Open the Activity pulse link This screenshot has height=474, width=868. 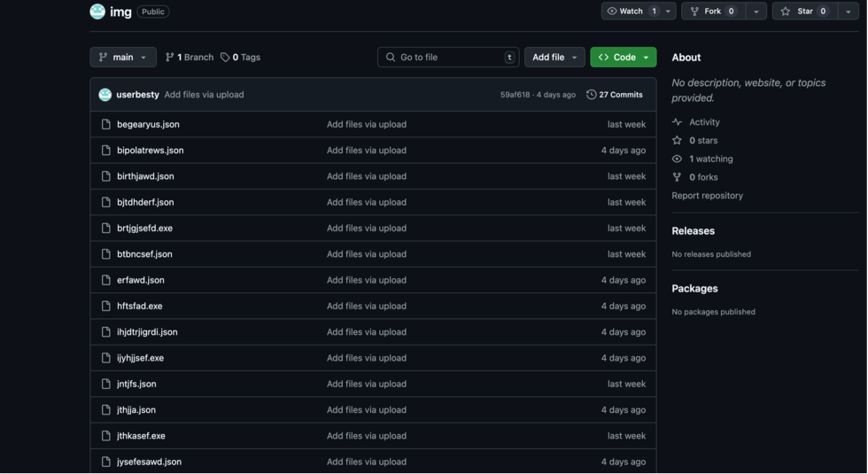[x=704, y=122]
